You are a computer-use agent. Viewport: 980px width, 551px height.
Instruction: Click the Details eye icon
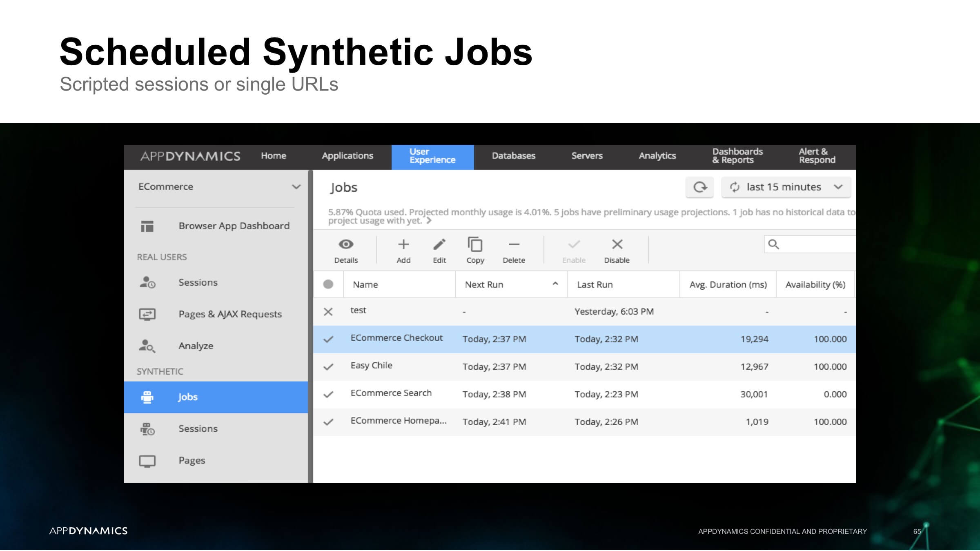346,244
